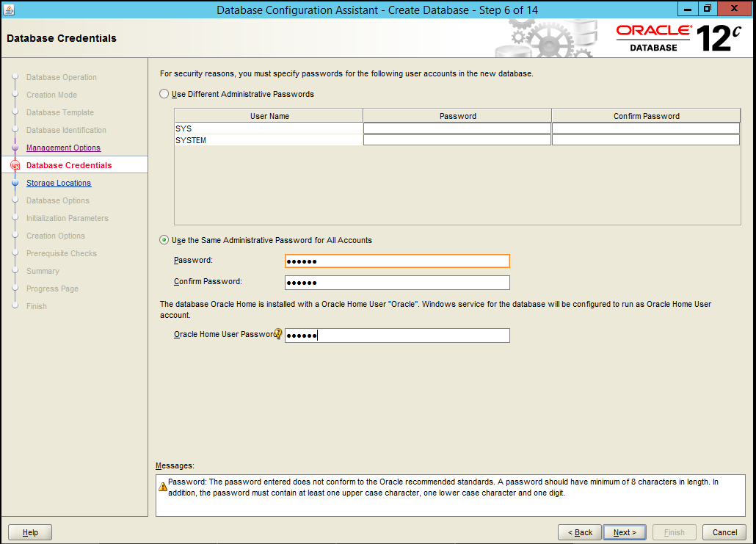756x544 pixels.
Task: Click the Creation Mode step
Action: point(51,95)
